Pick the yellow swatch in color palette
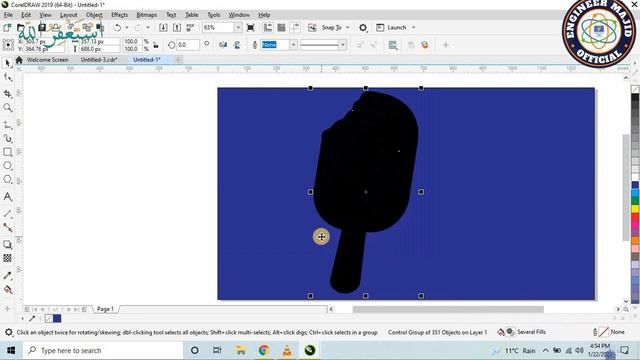The height and width of the screenshot is (360, 640). 635,208
